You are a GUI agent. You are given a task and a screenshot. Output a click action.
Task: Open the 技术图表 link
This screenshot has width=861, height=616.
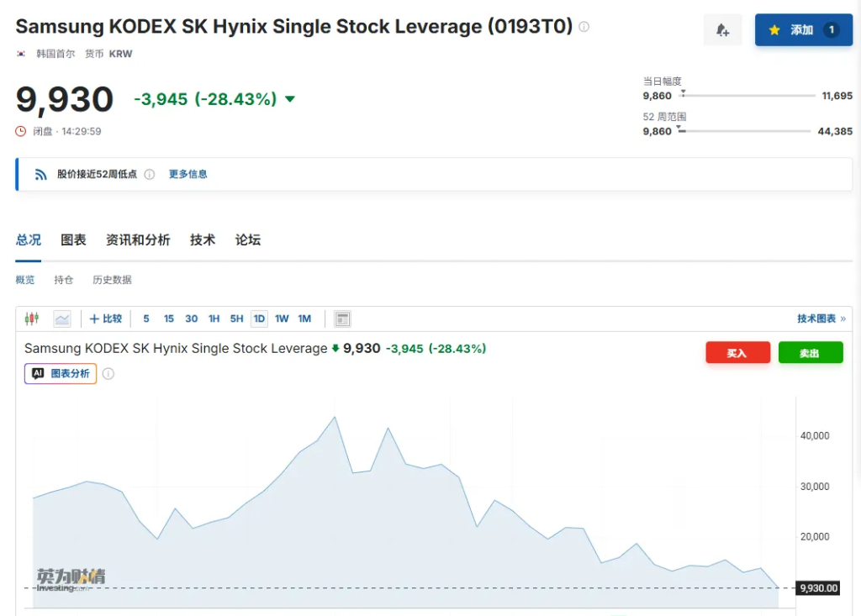(821, 319)
